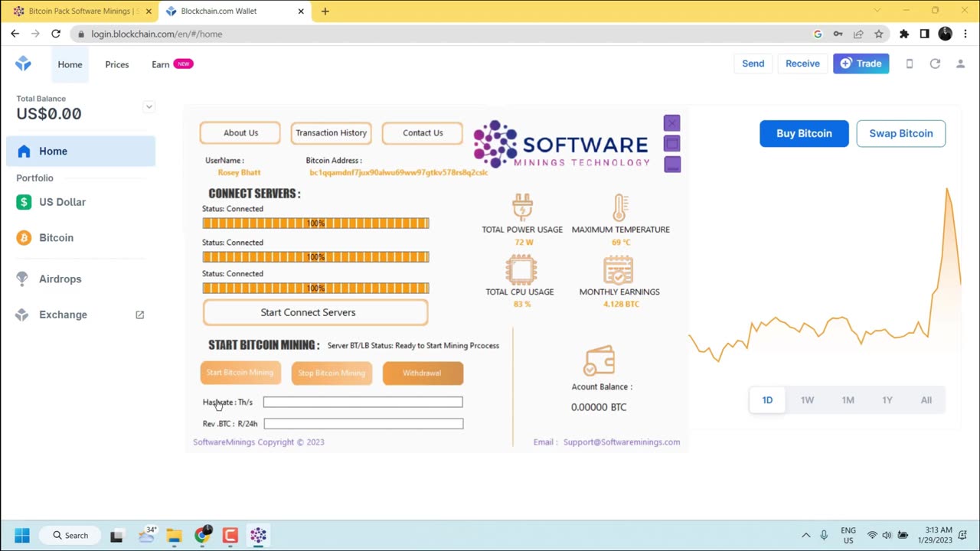Click the Send button
The height and width of the screenshot is (551, 980).
[x=753, y=64]
